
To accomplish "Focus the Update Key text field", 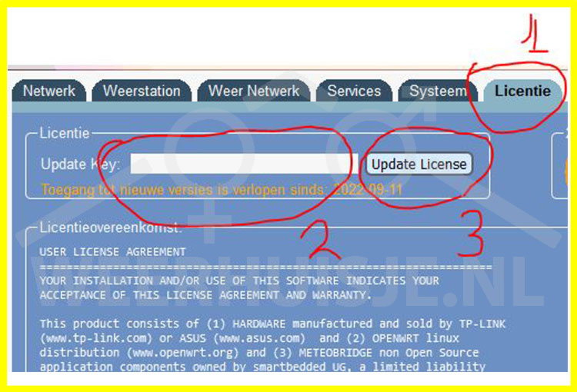I will 243,164.
